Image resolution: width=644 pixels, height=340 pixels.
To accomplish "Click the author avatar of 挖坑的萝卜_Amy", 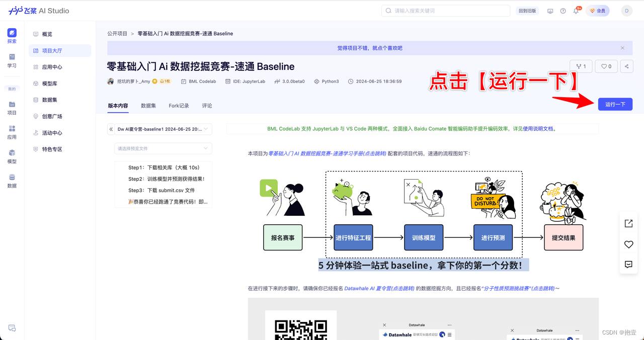I will pos(110,81).
